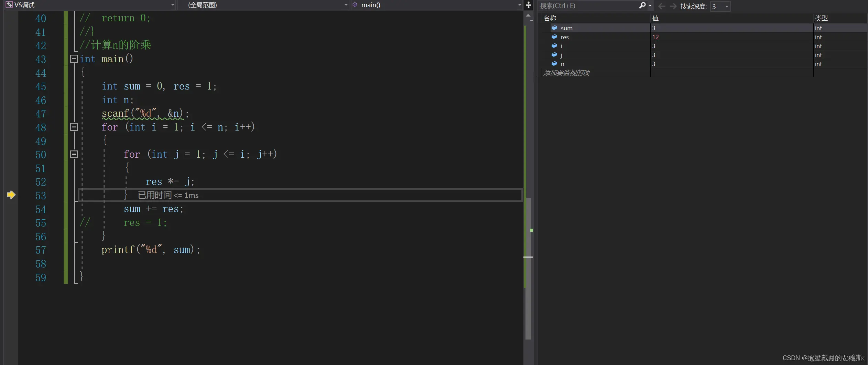Screen dimensions: 868x365
Task: Collapse the main() function at line 43
Action: 74,59
